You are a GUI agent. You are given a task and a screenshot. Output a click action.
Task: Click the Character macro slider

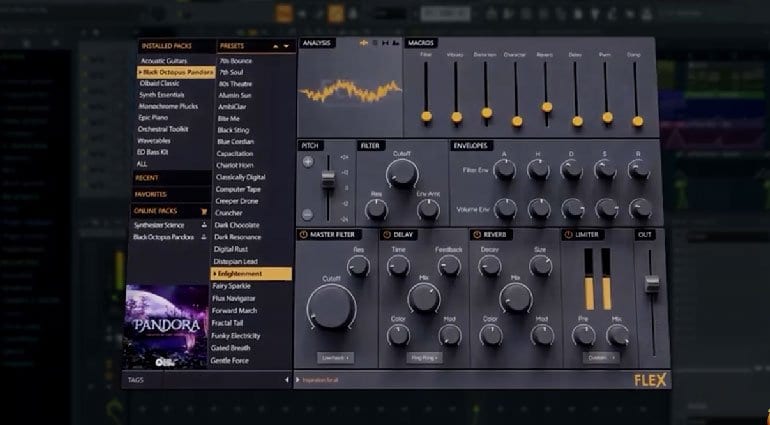(x=517, y=121)
